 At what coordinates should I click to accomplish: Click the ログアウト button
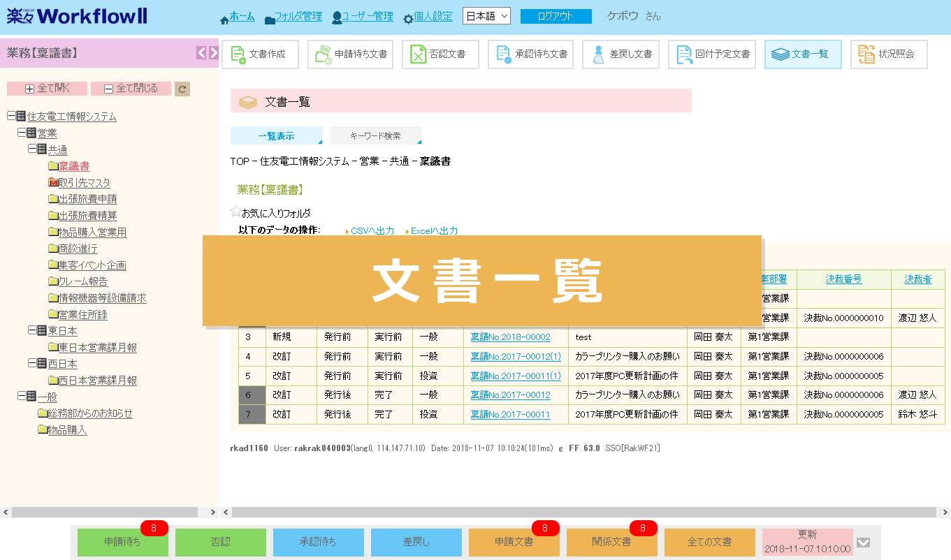pos(556,17)
